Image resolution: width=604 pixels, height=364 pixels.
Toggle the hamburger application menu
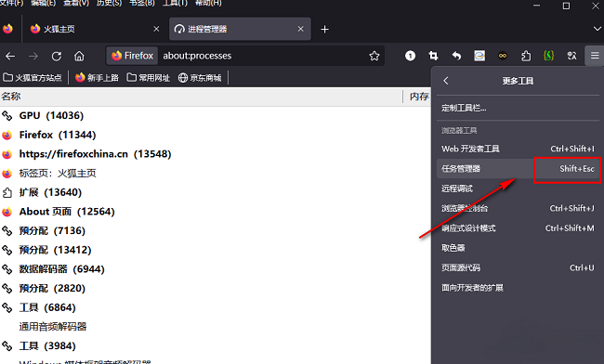click(x=595, y=56)
